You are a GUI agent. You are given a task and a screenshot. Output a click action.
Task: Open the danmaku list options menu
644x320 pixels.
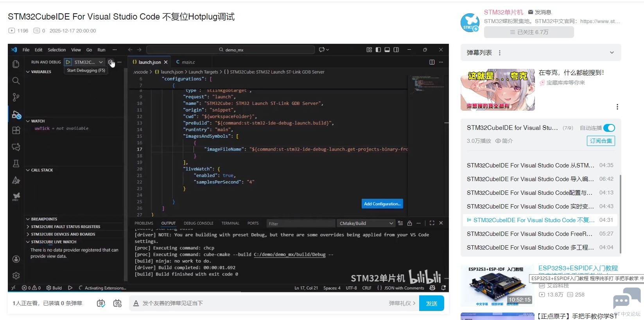tap(499, 53)
